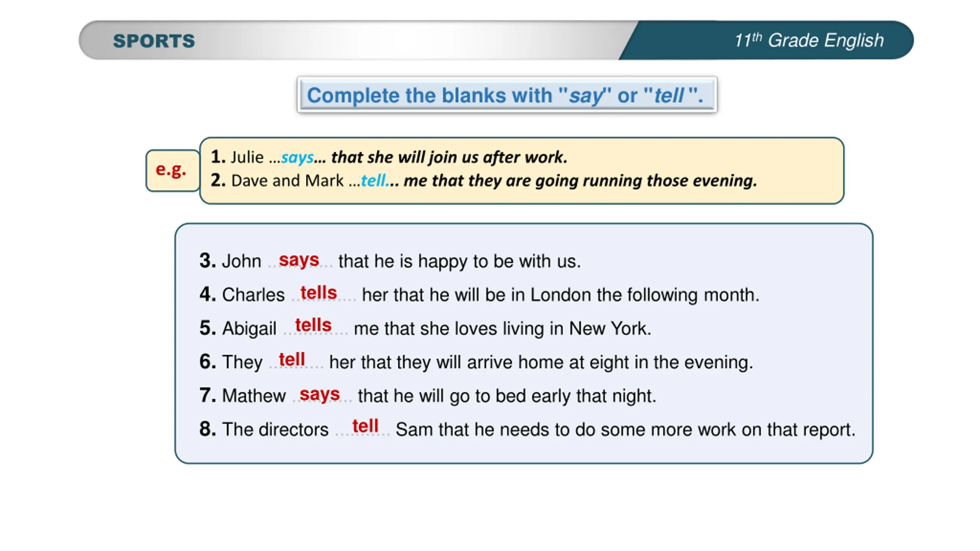The height and width of the screenshot is (551, 980).
Task: Click the red answer tell after The directors
Action: click(365, 426)
